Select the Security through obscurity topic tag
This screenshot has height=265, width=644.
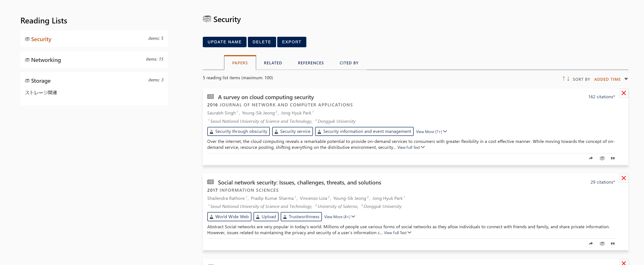[238, 131]
